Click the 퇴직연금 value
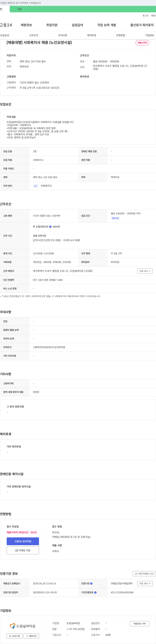Screen dimensions: 156x644 pos(115,262)
